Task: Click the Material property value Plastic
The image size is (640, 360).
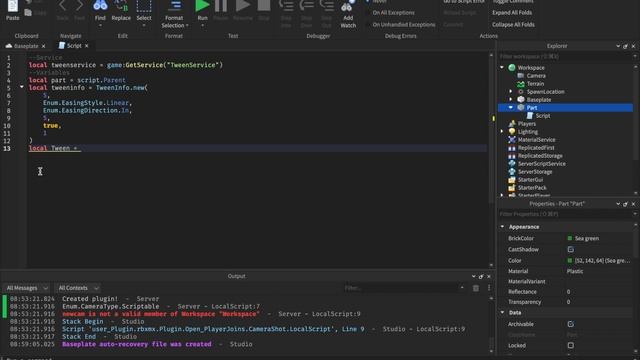Action: pos(575,271)
